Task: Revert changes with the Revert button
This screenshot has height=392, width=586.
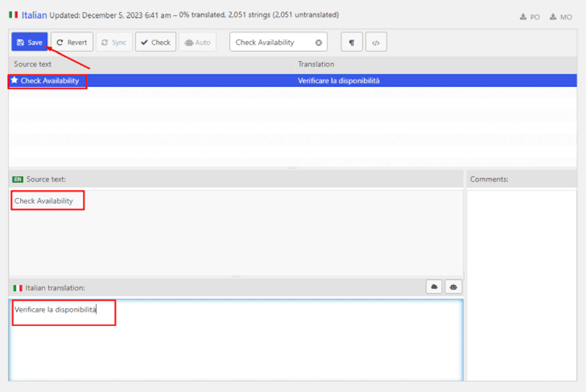Action: (x=72, y=42)
